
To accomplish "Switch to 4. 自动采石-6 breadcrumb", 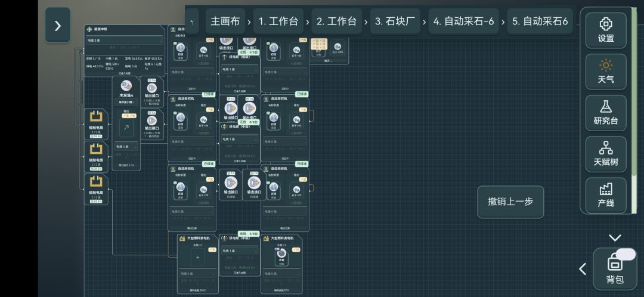I will 463,21.
